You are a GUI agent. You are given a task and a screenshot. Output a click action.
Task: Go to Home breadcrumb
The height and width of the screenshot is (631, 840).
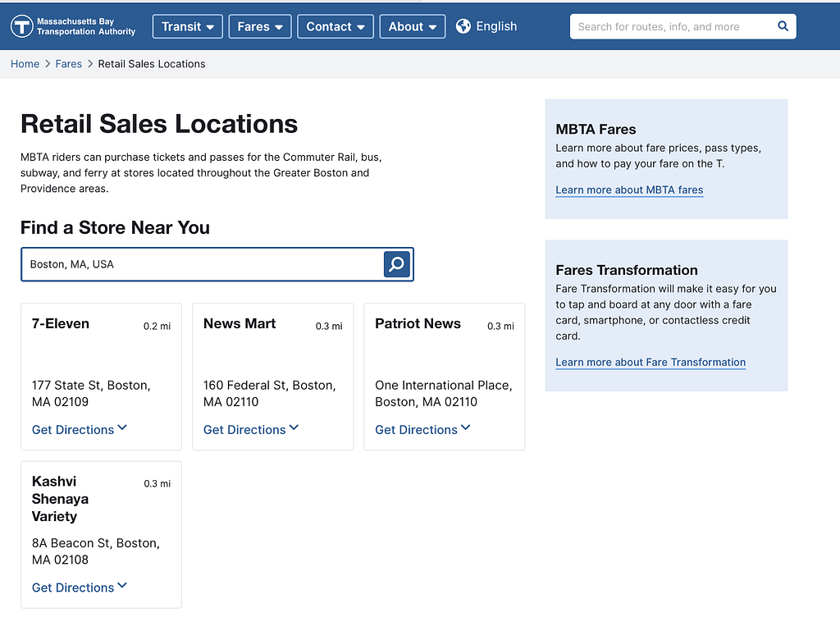[25, 64]
